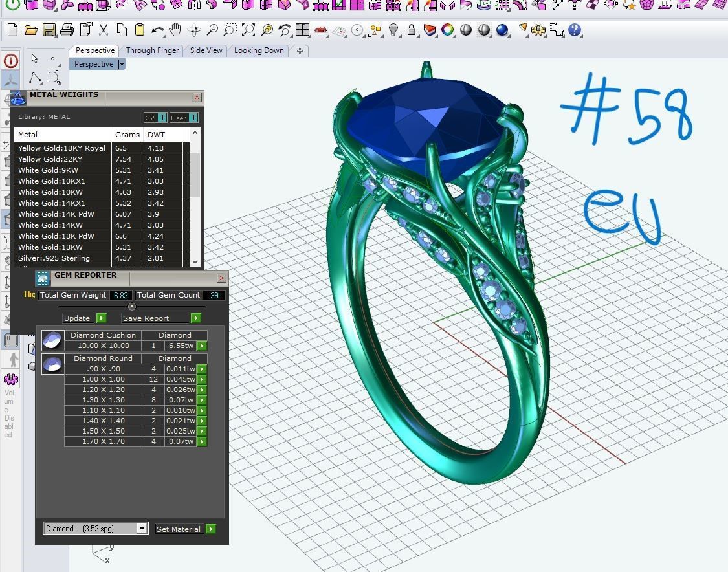Activate the Pan hand tool
This screenshot has height=572, width=728.
tap(175, 30)
